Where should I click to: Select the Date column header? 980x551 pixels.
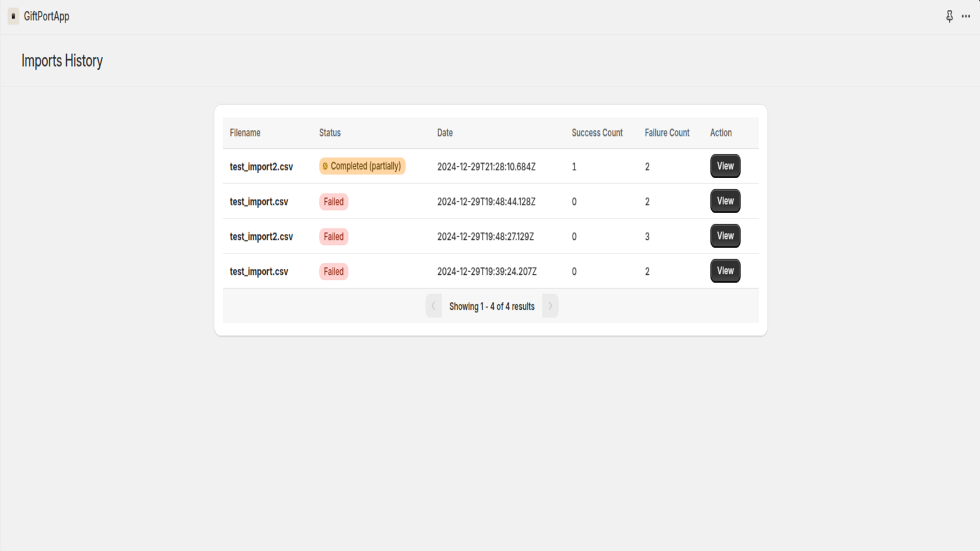pyautogui.click(x=445, y=133)
